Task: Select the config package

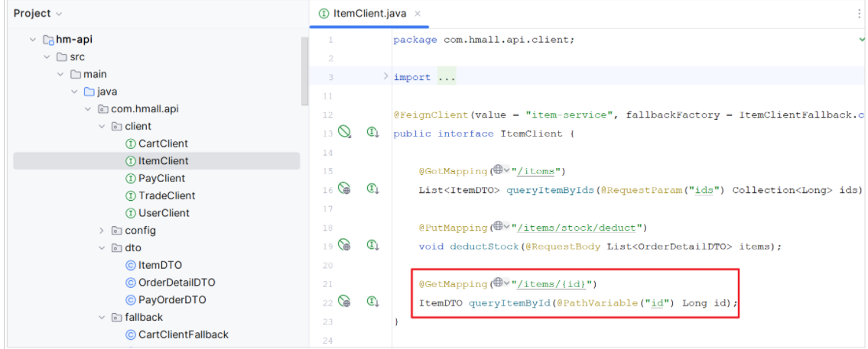Action: click(140, 231)
